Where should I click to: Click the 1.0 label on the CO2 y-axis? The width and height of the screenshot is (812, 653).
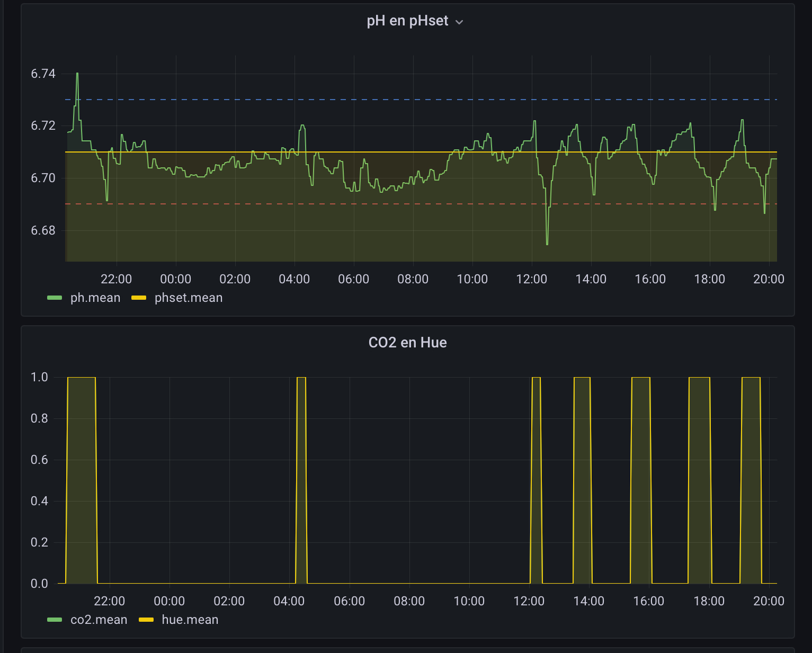39,377
